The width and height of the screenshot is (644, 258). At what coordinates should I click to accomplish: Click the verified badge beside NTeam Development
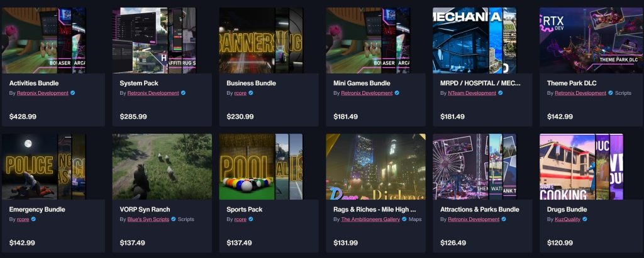click(500, 93)
